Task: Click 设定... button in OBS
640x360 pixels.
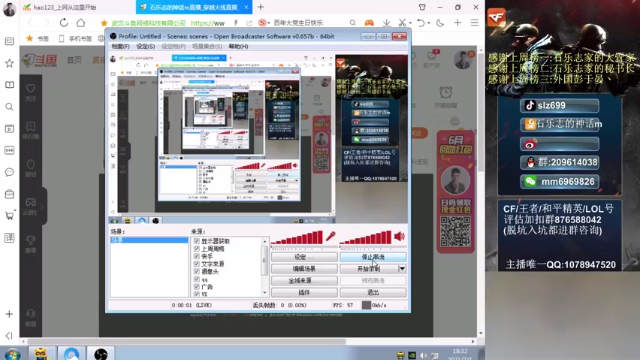Action: (304, 257)
